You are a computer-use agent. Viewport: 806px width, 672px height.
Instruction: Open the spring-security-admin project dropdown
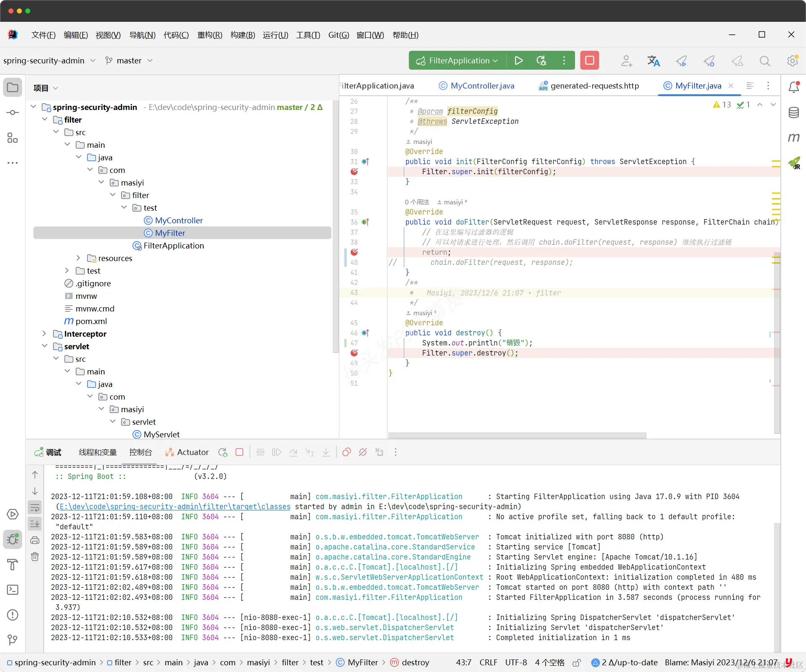point(50,61)
